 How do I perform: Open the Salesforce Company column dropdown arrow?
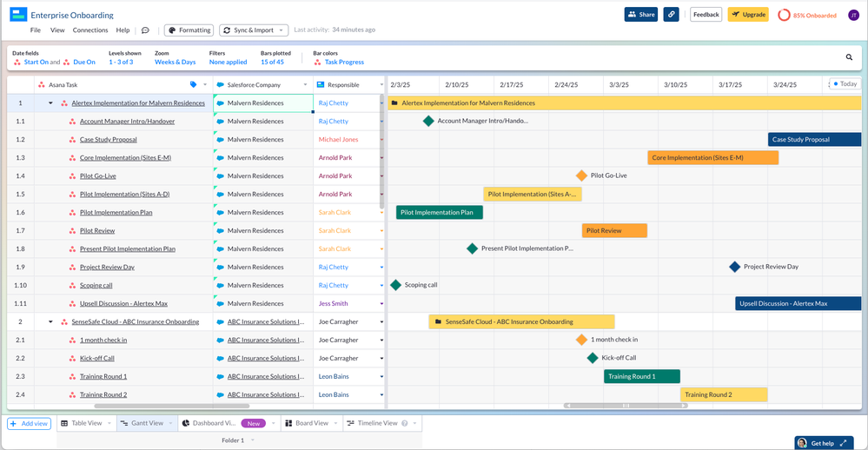pos(305,84)
